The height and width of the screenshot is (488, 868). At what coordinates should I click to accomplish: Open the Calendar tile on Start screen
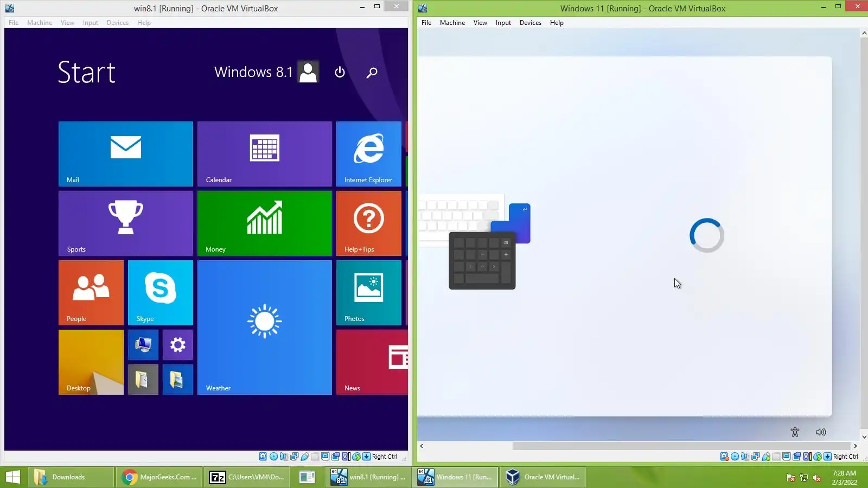pyautogui.click(x=265, y=154)
